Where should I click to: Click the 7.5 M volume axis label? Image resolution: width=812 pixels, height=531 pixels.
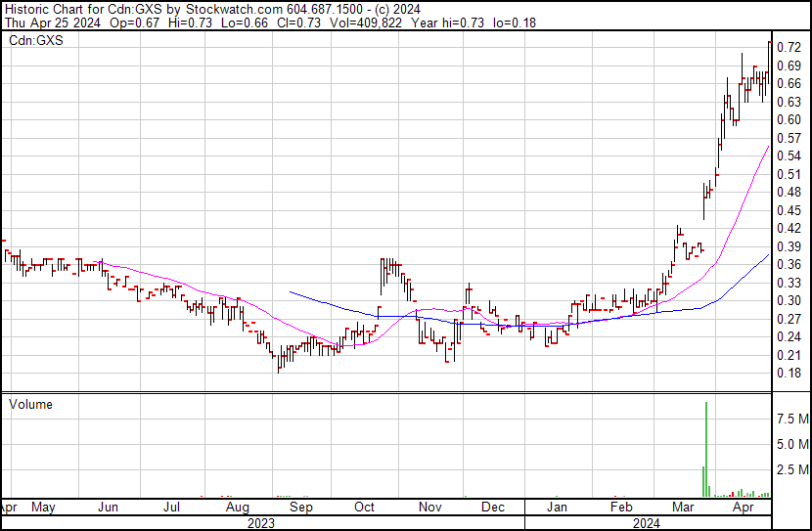point(791,419)
